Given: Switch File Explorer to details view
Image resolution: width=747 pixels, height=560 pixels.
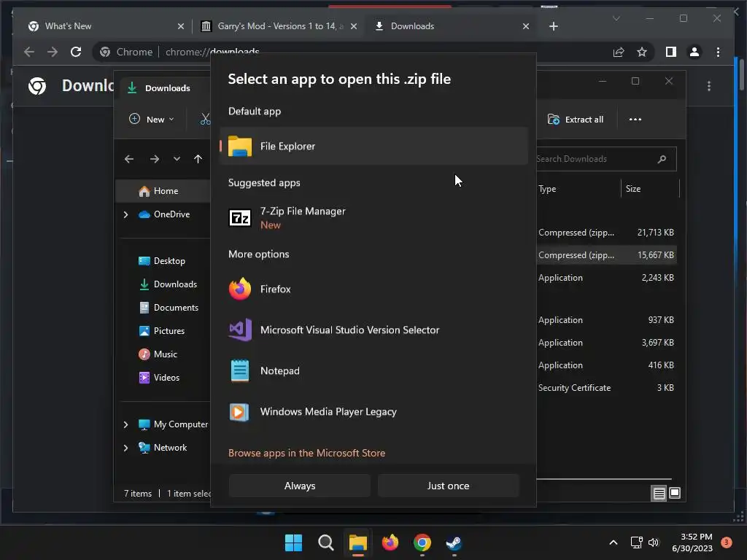Looking at the screenshot, I should pyautogui.click(x=659, y=494).
